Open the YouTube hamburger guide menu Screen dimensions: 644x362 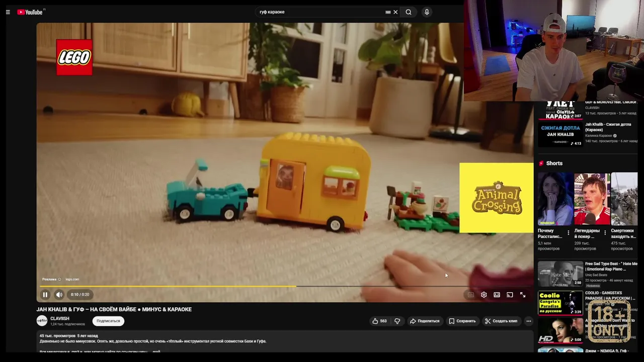8,12
